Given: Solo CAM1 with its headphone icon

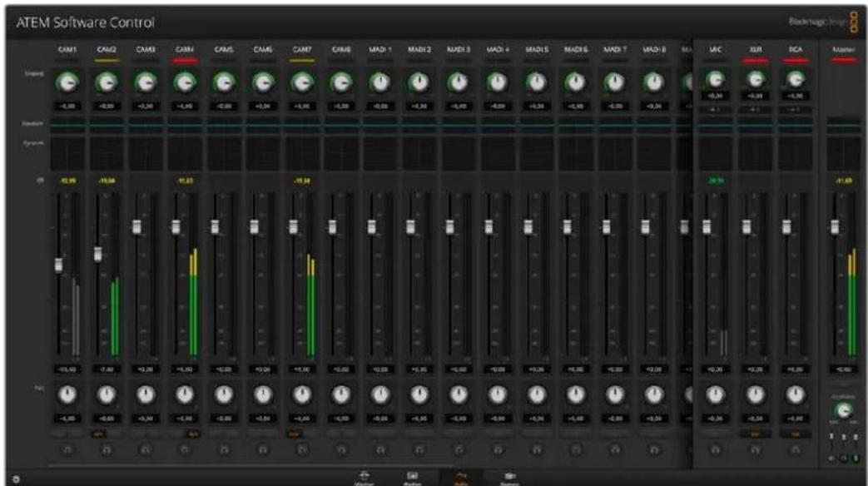Looking at the screenshot, I should click(x=67, y=450).
